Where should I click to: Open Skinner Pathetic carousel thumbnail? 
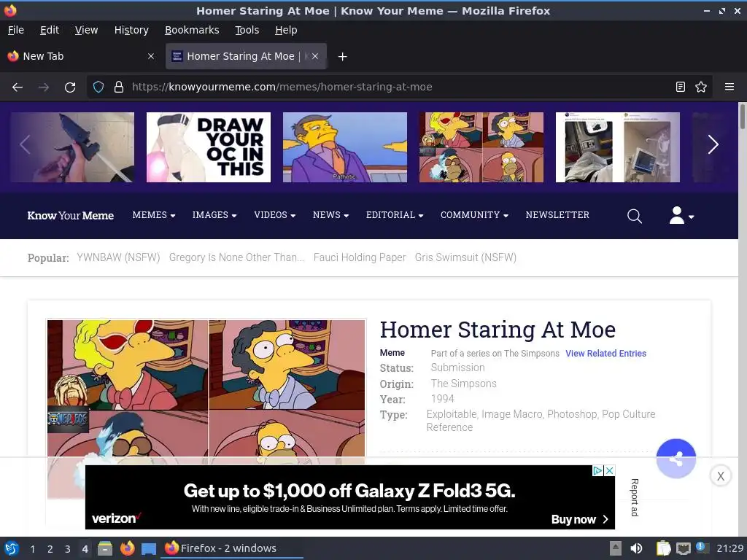tap(345, 147)
